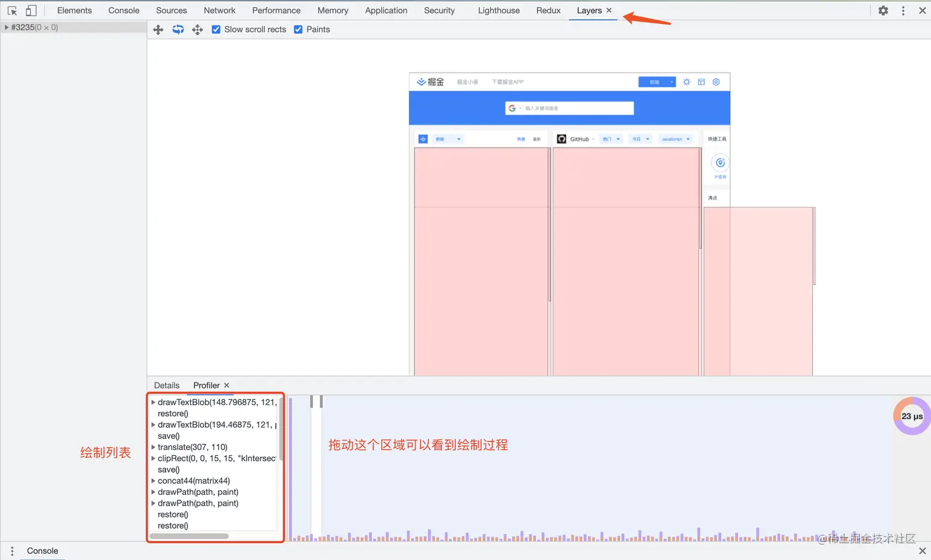The width and height of the screenshot is (931, 560).
Task: Switch to the Details tab
Action: [x=167, y=385]
